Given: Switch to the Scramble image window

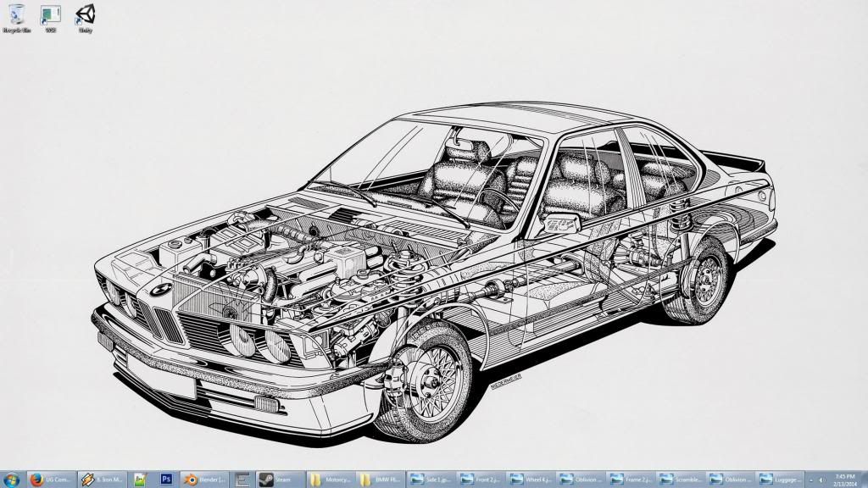Looking at the screenshot, I should 681,480.
